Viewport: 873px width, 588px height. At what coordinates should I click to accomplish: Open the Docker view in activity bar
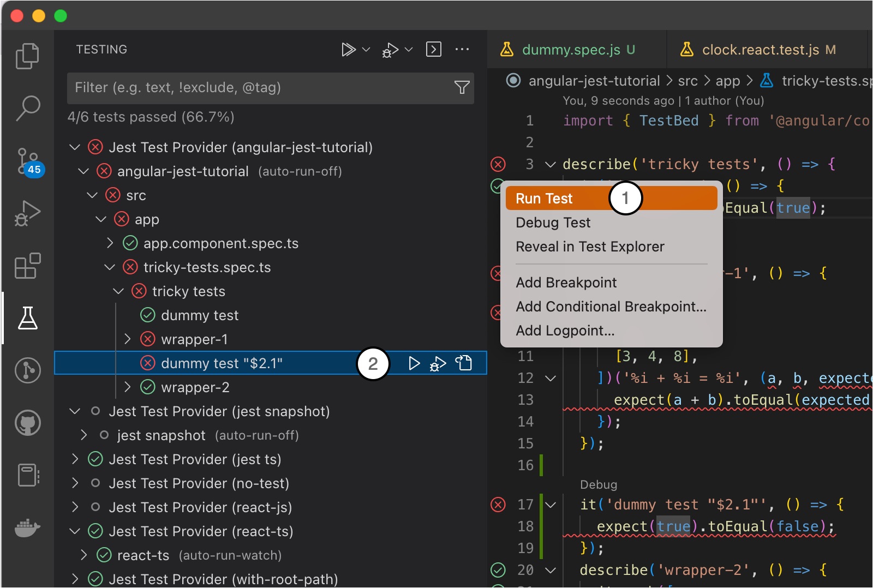pos(27,527)
